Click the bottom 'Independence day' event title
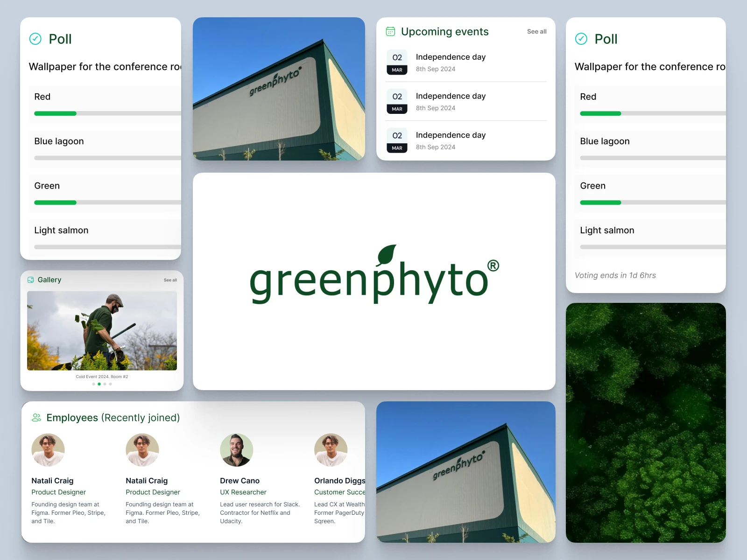 coord(451,135)
